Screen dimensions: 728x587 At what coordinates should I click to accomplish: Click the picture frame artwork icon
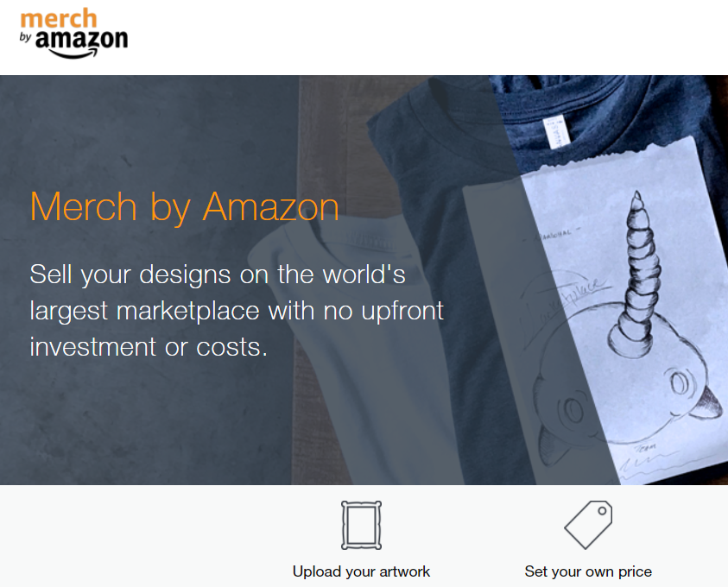361,526
